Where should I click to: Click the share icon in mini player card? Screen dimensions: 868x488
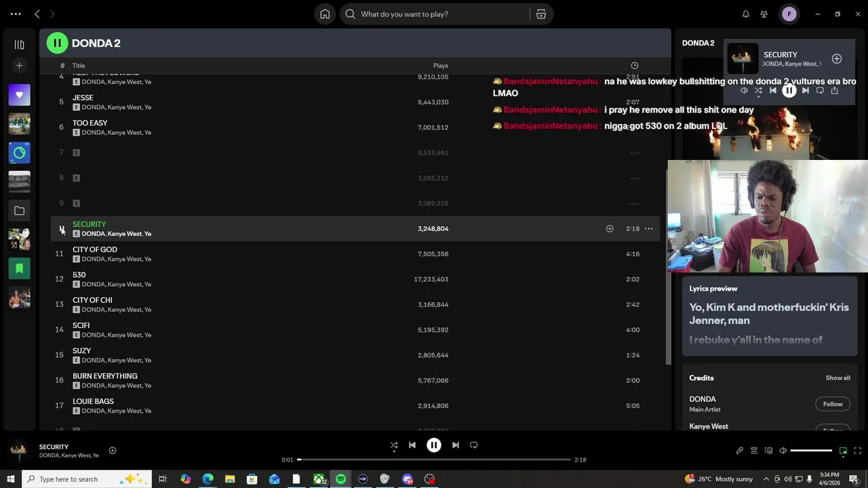pos(835,91)
